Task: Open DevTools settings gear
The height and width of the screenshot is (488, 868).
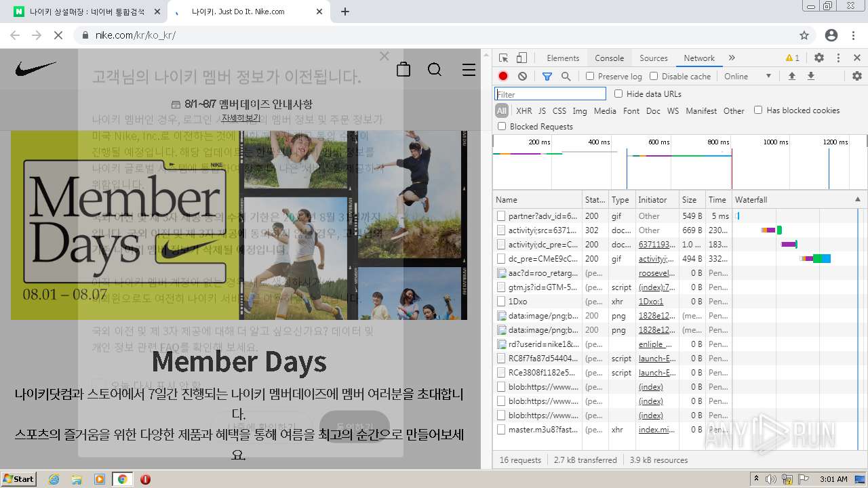Action: (x=819, y=58)
